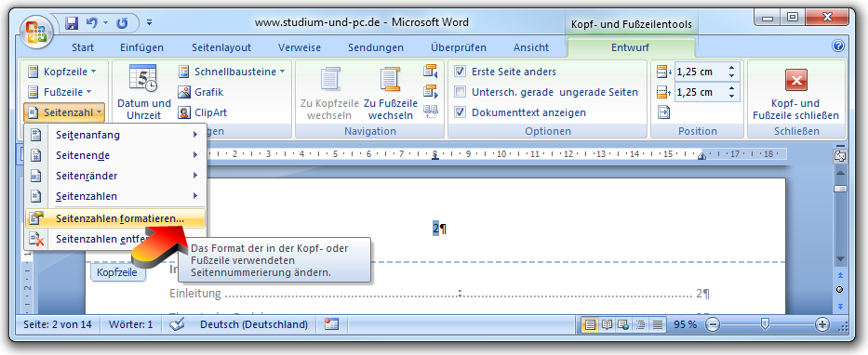Select the Entwurf ribbon tab
Viewport: 868px width, 355px height.
[x=630, y=47]
